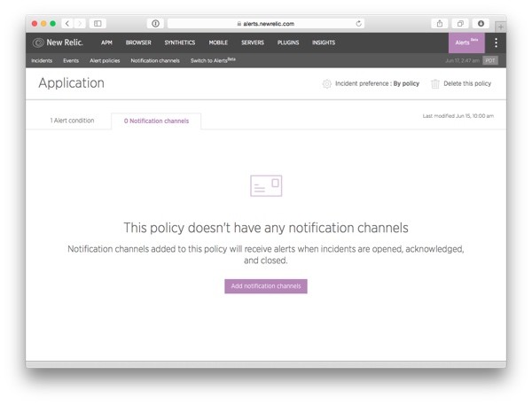Image resolution: width=532 pixels, height=405 pixels.
Task: Enter full screen with green button
Action: pos(53,23)
